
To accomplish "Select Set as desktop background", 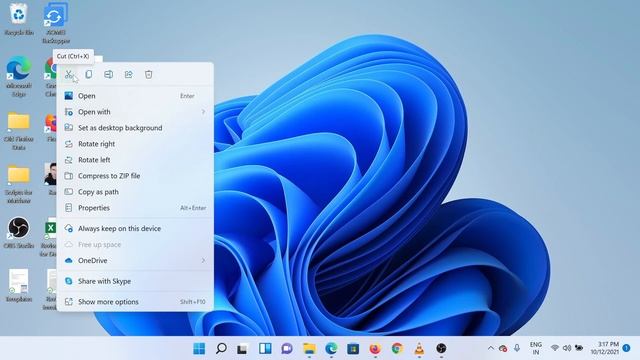I will pos(135,128).
